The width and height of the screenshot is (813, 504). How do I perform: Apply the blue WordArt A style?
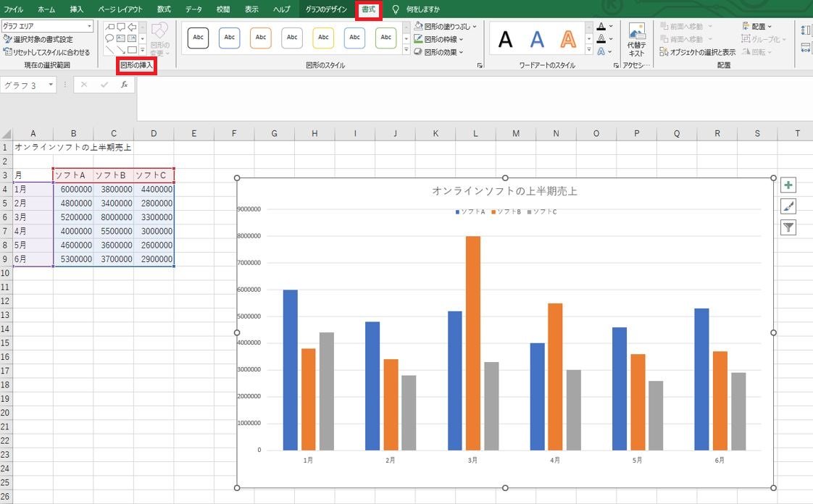pyautogui.click(x=537, y=39)
